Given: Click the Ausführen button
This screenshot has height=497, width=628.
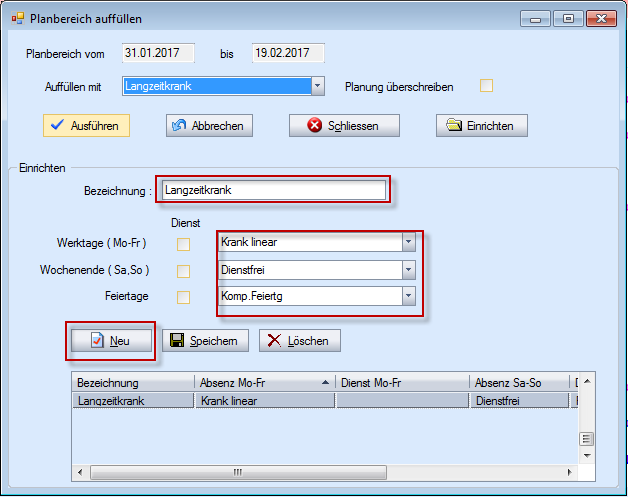Looking at the screenshot, I should [x=87, y=126].
